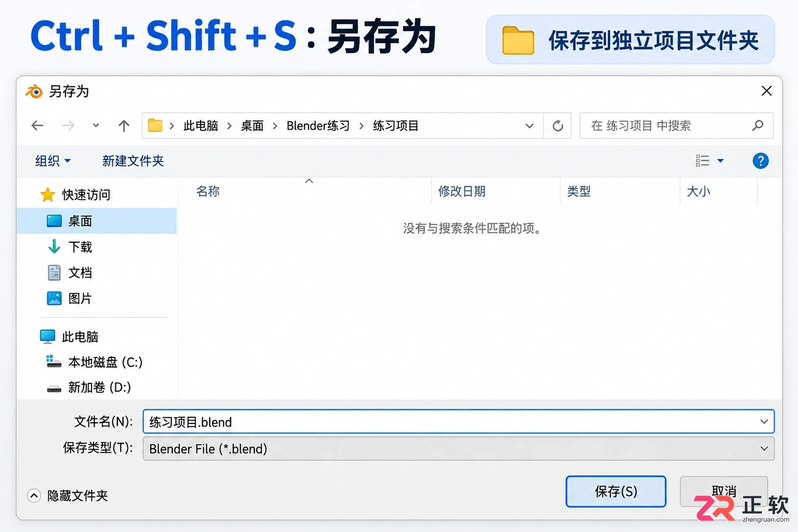Viewport: 798px width, 532px height.
Task: Select 练习项目 in the address path
Action: (x=396, y=126)
